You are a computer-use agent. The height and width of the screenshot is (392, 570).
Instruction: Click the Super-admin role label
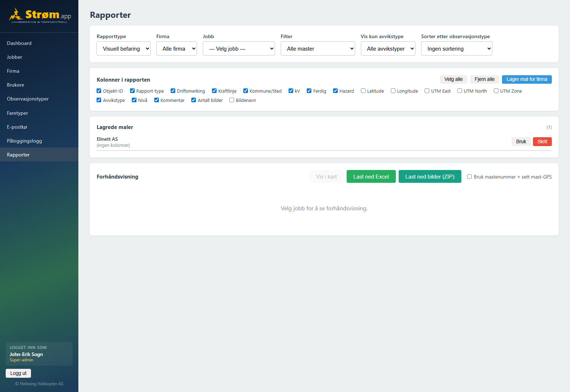tap(21, 360)
